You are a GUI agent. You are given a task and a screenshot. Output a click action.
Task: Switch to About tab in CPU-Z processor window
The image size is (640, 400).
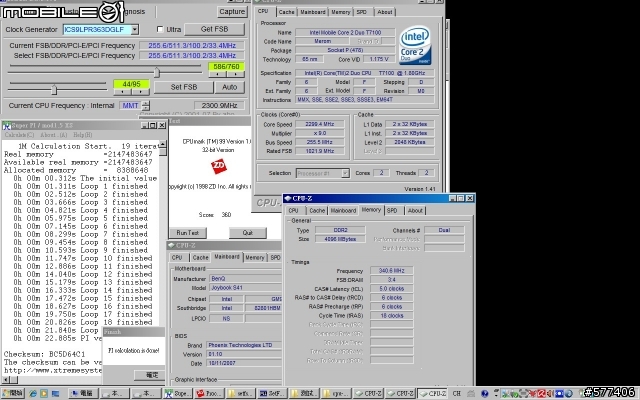coord(385,12)
